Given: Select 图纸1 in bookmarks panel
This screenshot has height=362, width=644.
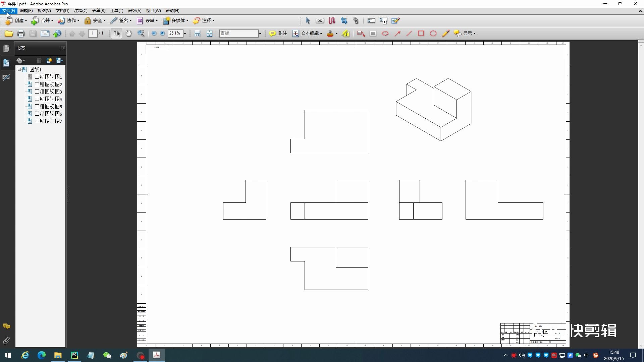Looking at the screenshot, I should (35, 69).
